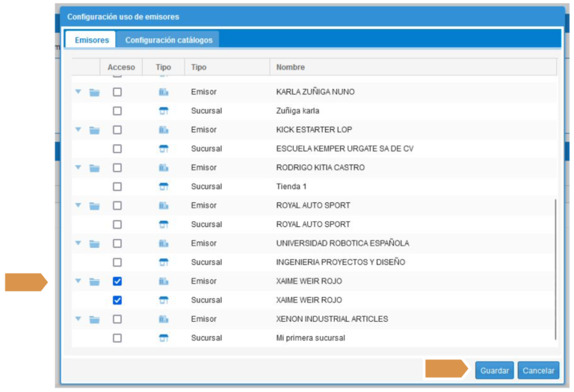Click folder icon beside ROYAL AUTO SPORT emisor

94,205
